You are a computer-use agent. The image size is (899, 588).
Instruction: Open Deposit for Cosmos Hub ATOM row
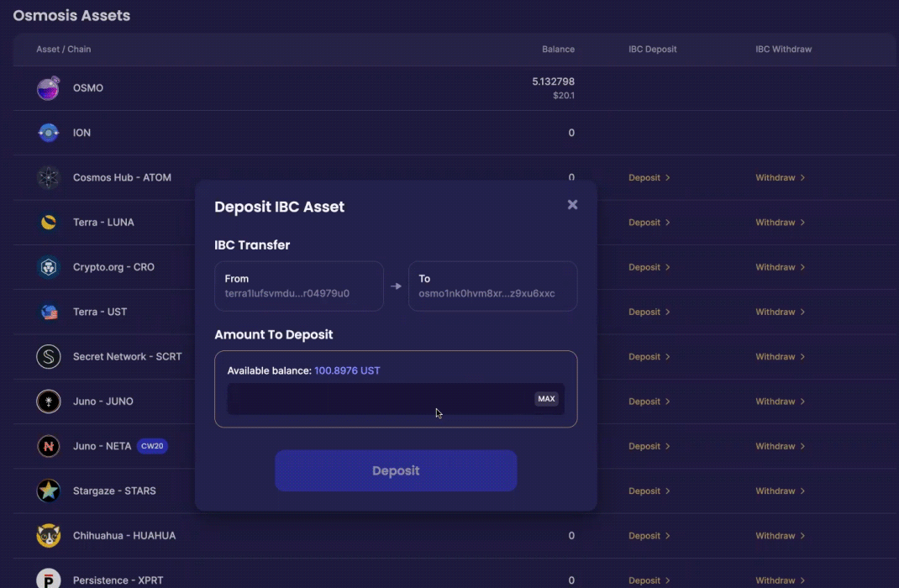pos(649,178)
